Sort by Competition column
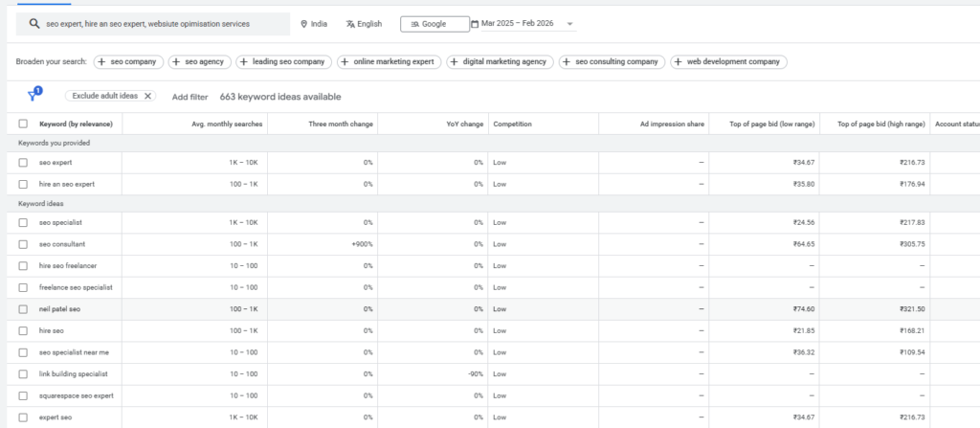980x428 pixels. 513,124
